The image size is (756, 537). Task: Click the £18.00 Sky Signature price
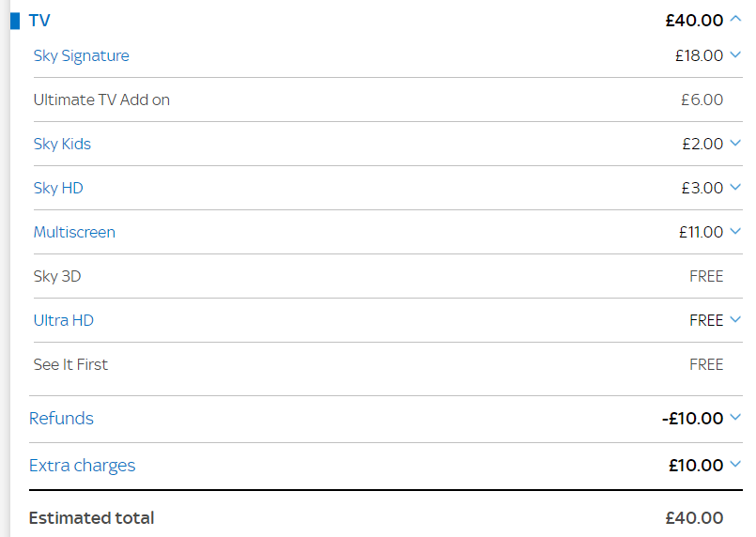point(699,56)
